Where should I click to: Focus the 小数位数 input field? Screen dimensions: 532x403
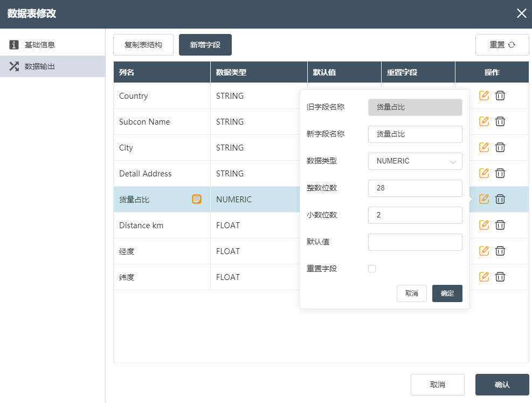coord(415,215)
